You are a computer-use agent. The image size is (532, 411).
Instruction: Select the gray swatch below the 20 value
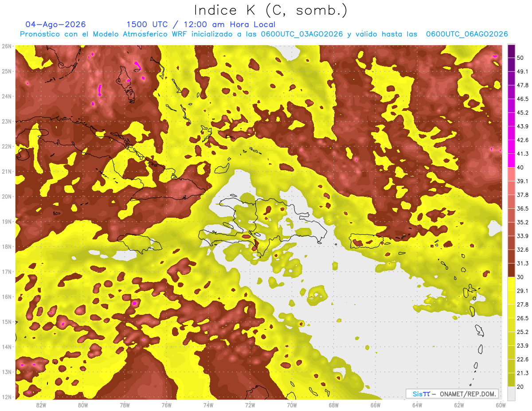(511, 393)
